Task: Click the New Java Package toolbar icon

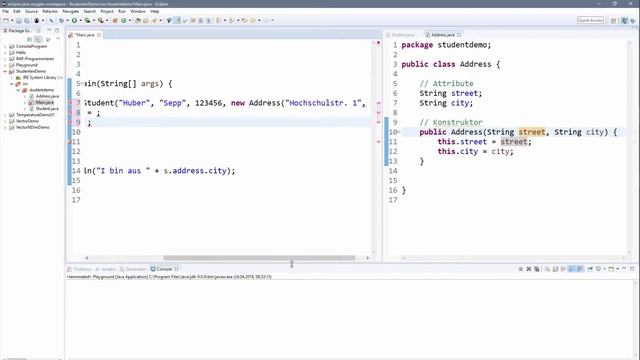Action: (115, 20)
